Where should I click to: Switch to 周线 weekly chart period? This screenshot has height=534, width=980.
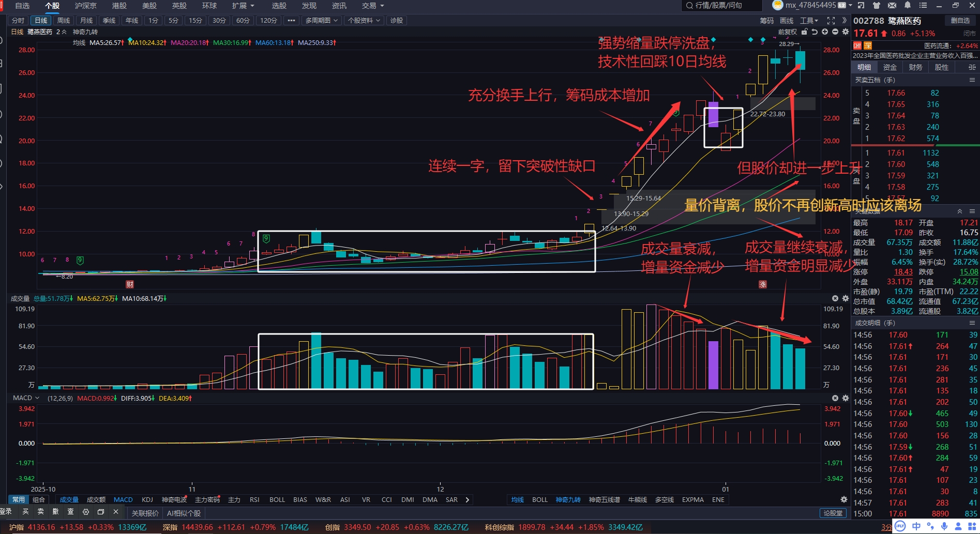click(63, 21)
